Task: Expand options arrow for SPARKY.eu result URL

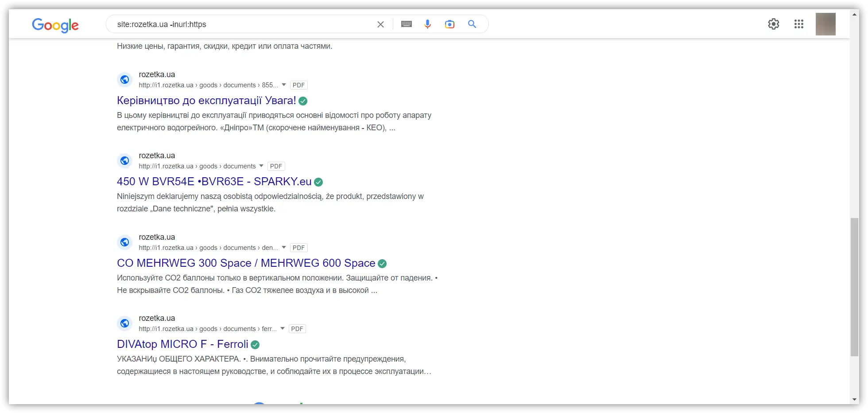Action: (261, 166)
